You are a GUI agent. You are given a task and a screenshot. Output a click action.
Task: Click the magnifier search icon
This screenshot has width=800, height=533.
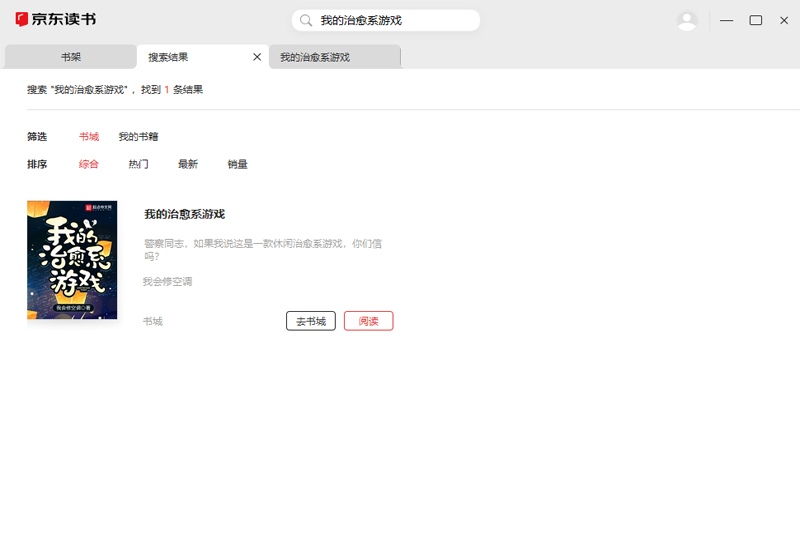306,20
